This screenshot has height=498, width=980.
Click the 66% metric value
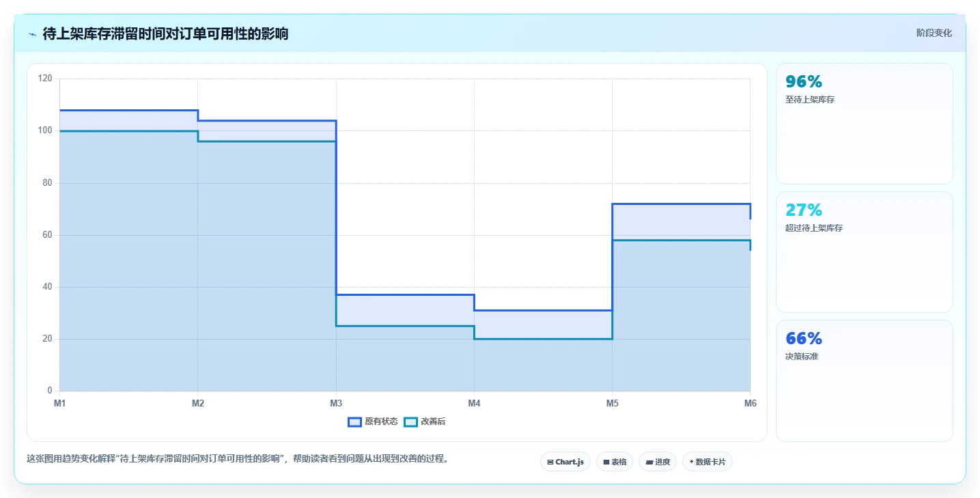(x=804, y=339)
